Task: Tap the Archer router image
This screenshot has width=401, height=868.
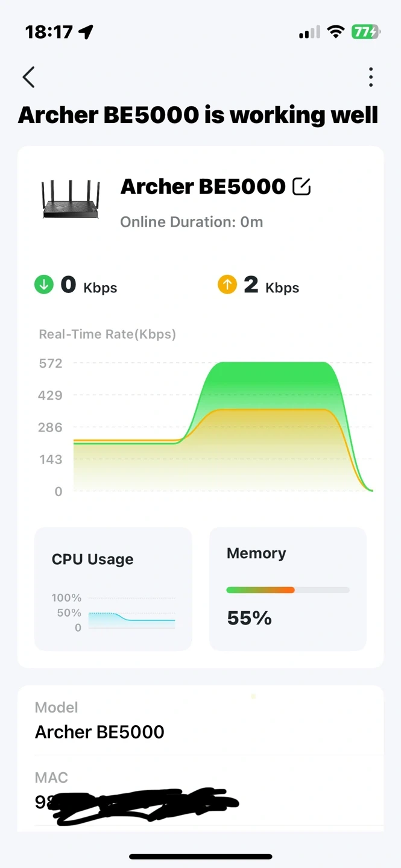Action: tap(71, 199)
